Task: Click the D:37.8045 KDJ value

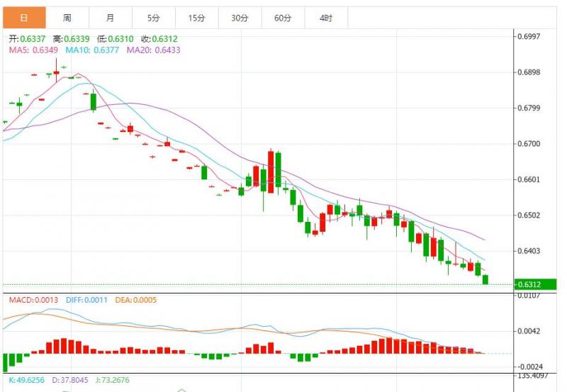Action: coord(70,380)
